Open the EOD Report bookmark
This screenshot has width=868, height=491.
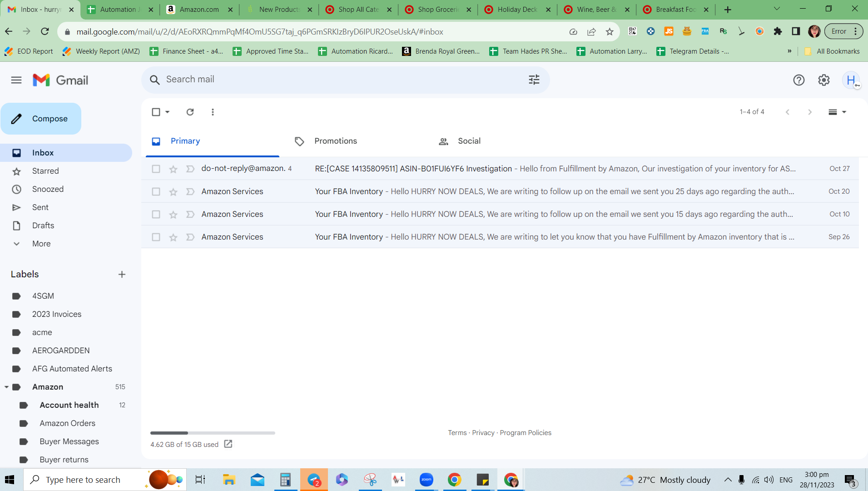(29, 51)
